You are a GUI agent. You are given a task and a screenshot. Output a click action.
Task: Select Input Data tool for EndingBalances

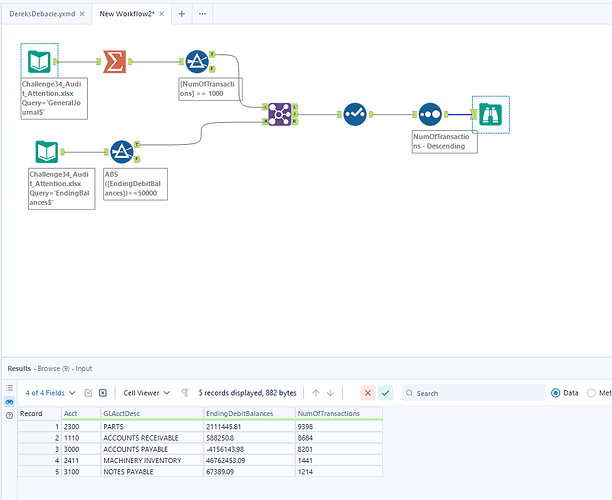(47, 152)
